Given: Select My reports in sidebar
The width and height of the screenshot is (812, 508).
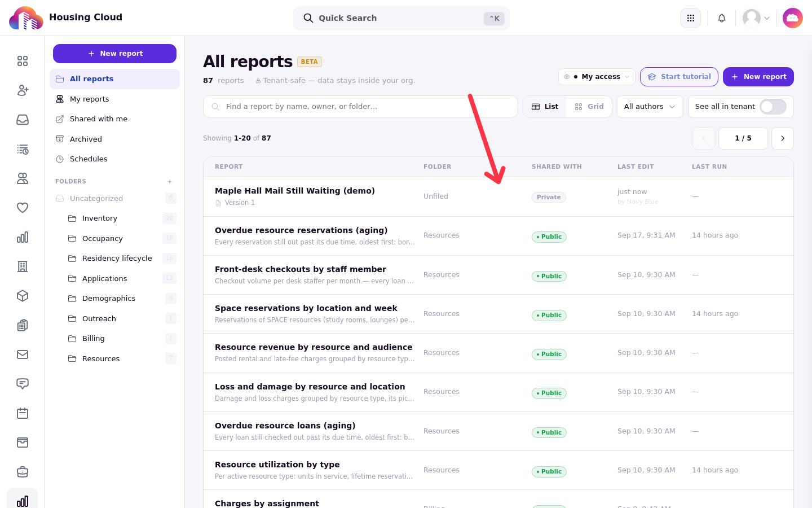Looking at the screenshot, I should click(x=115, y=99).
